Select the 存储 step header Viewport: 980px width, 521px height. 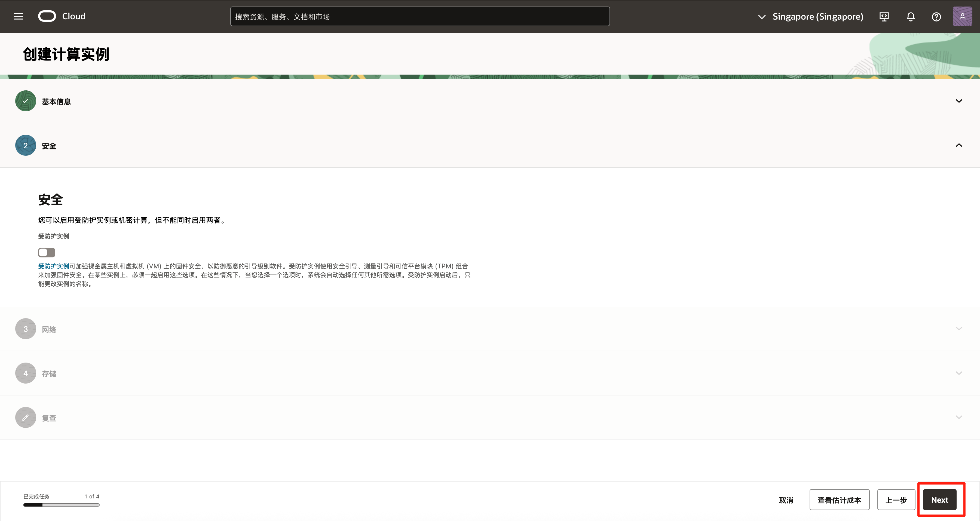point(49,374)
